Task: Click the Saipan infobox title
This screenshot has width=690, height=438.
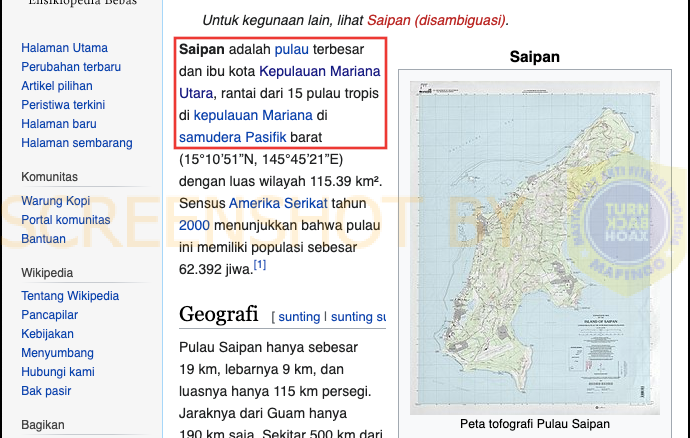Action: click(535, 56)
